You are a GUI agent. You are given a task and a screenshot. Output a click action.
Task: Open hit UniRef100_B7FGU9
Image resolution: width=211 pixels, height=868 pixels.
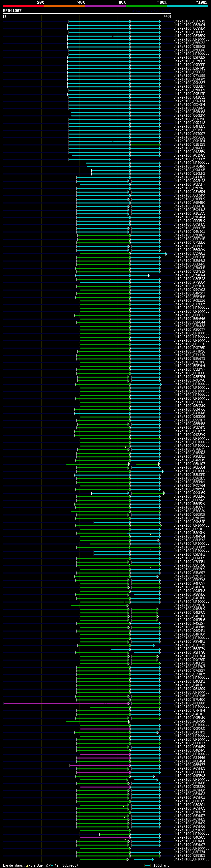coord(189,32)
